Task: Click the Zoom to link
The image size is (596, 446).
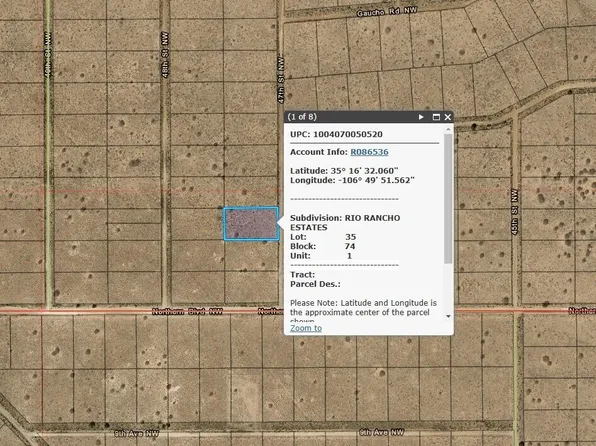Action: [x=306, y=328]
